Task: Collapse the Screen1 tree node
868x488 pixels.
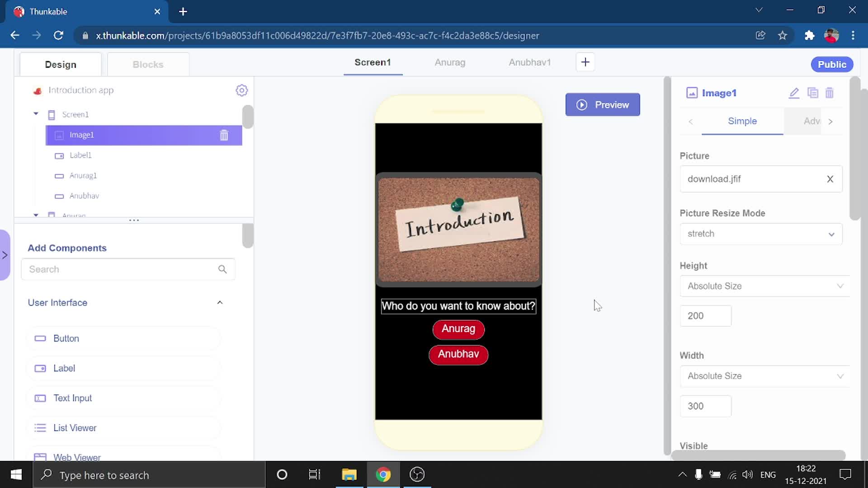Action: pyautogui.click(x=36, y=114)
